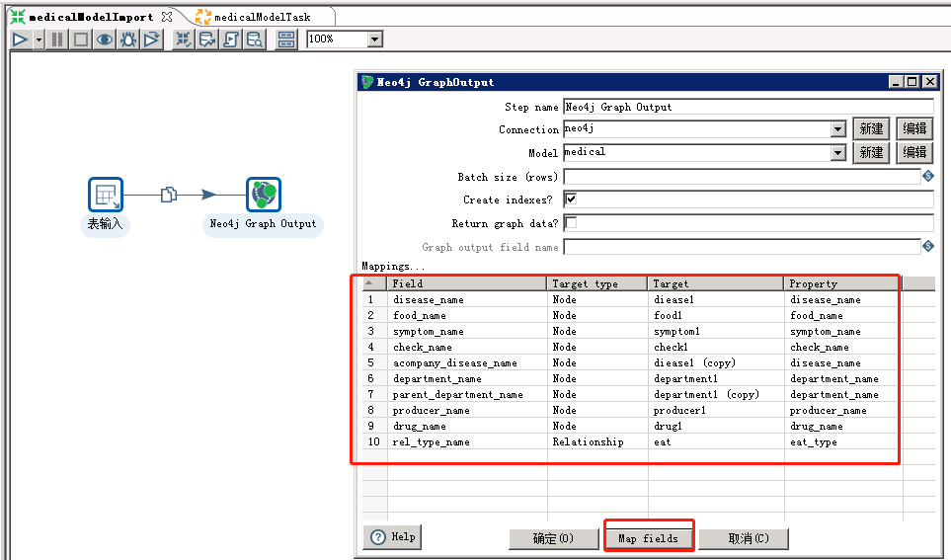Click 新建 next to Connection
The image size is (951, 560).
pos(871,129)
